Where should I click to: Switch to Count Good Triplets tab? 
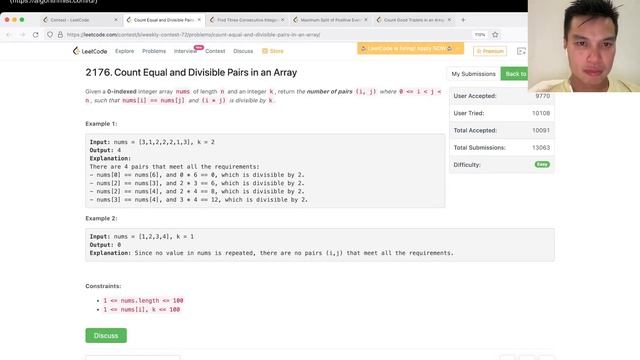(413, 20)
